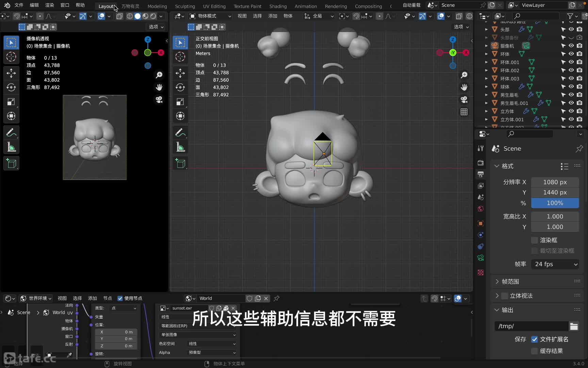The height and width of the screenshot is (368, 588).
Task: Hide the 摄像机 object in the outliner
Action: 571,46
